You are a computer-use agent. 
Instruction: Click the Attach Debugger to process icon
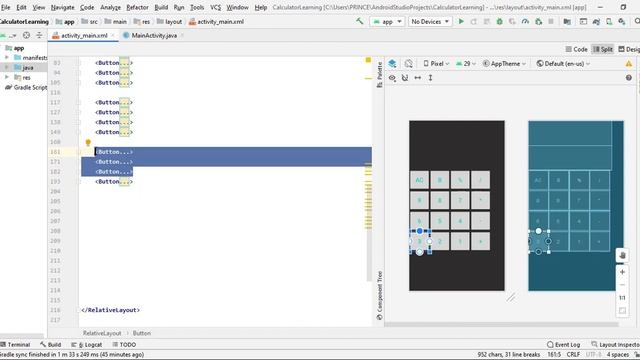[538, 22]
